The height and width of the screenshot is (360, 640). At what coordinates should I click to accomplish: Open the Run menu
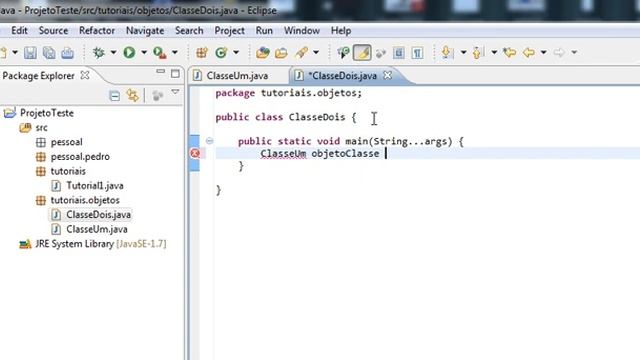(x=264, y=31)
